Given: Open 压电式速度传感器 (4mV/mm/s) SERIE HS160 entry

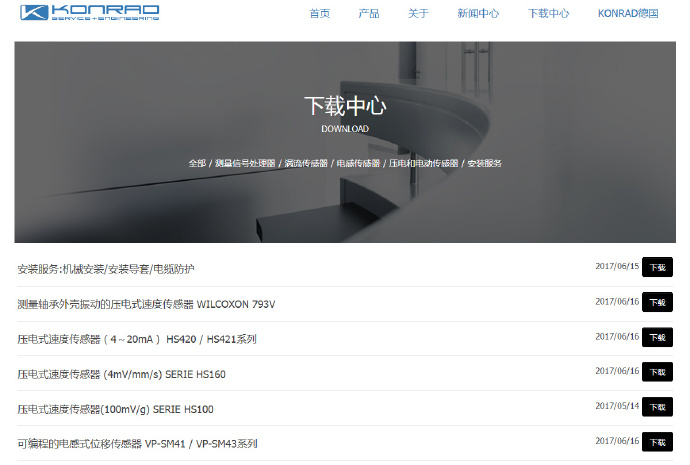Looking at the screenshot, I should click(121, 374).
